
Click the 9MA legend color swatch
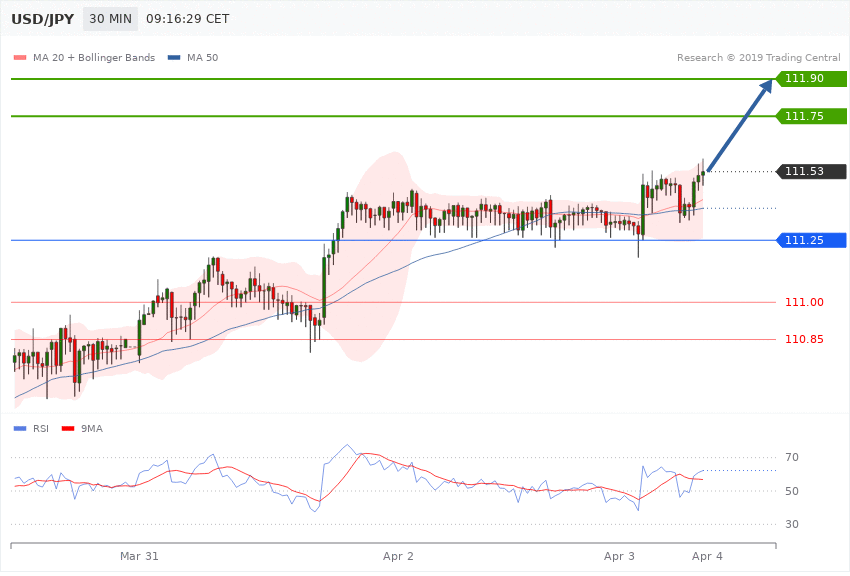click(x=68, y=429)
